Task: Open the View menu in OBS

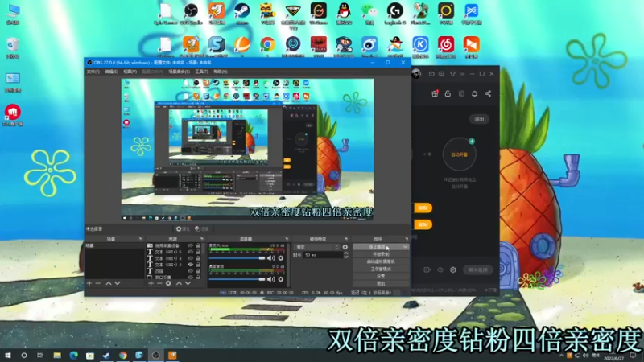Action: [x=130, y=72]
